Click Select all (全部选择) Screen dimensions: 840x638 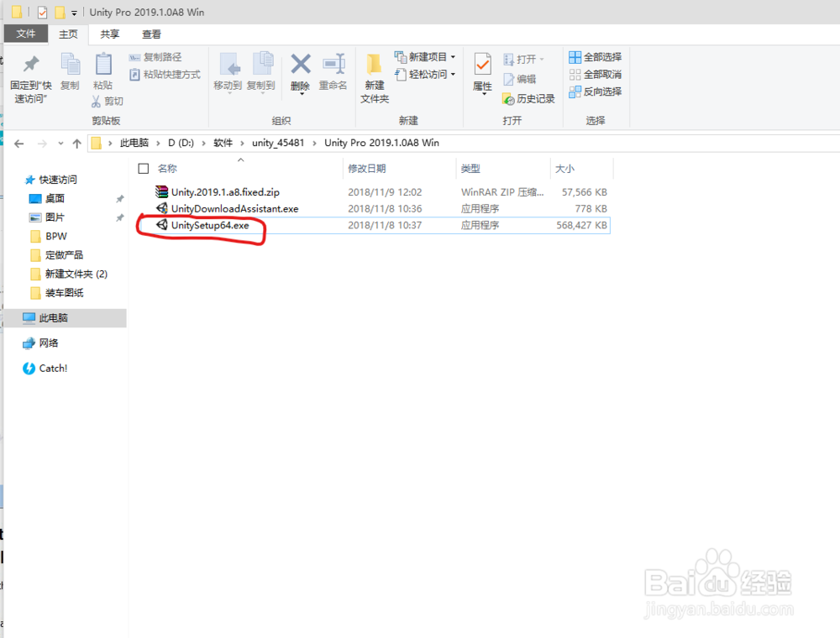tap(596, 57)
